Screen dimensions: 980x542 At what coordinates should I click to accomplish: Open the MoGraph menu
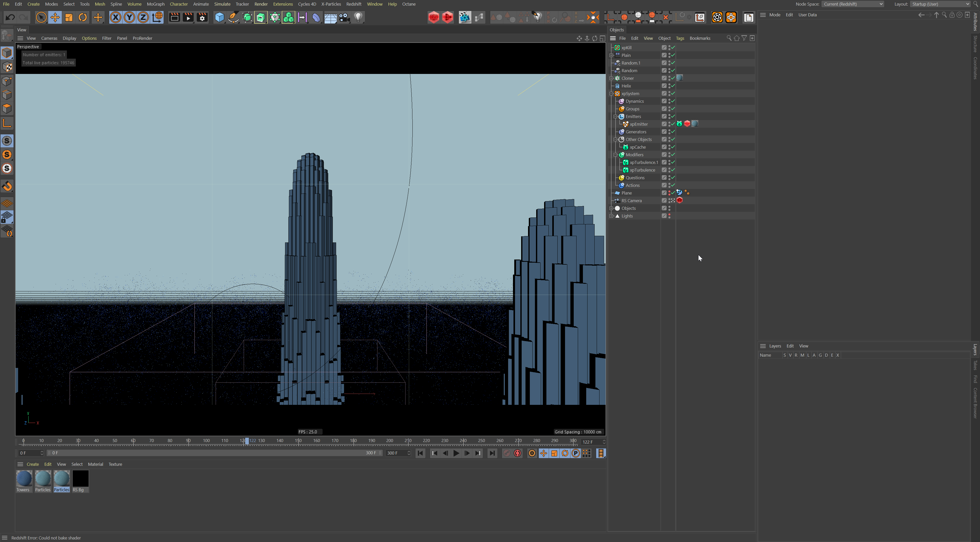click(156, 4)
